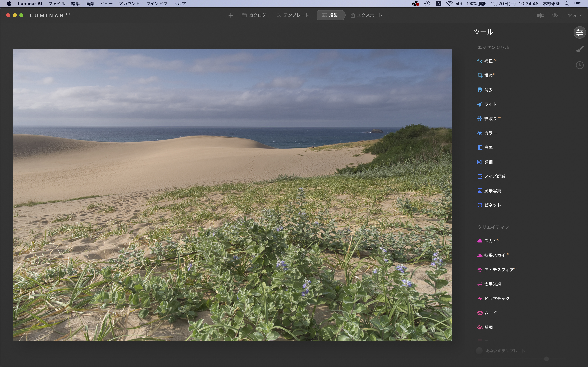Click the plus icon to add photos

[x=231, y=15]
